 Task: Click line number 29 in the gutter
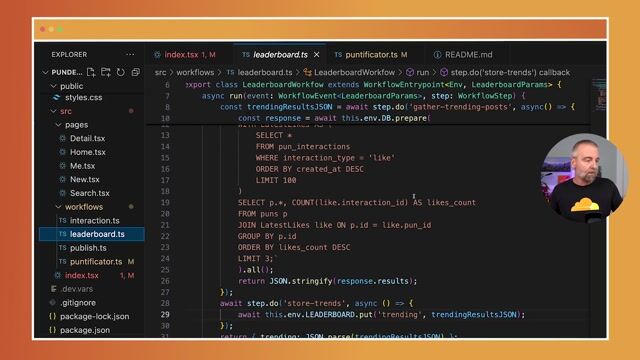[x=165, y=315]
